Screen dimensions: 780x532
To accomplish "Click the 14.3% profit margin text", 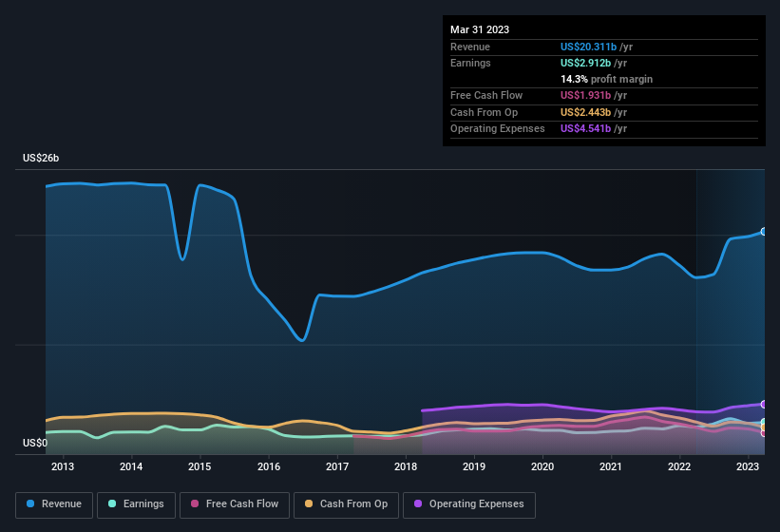I will click(x=606, y=79).
